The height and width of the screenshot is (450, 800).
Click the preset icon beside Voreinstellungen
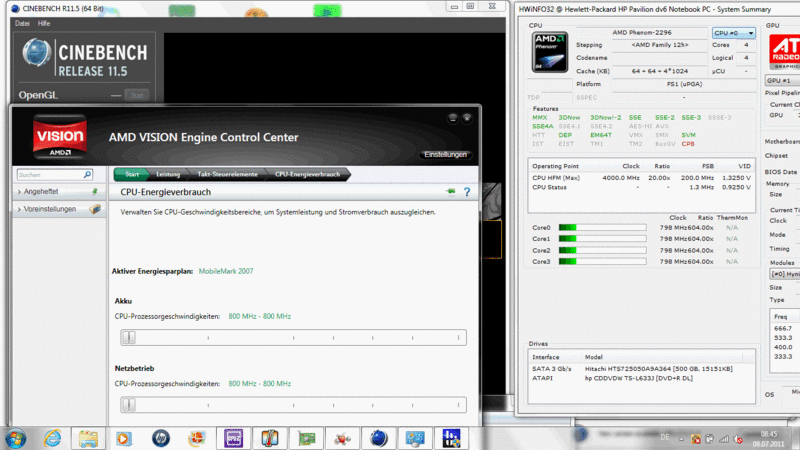tap(95, 209)
